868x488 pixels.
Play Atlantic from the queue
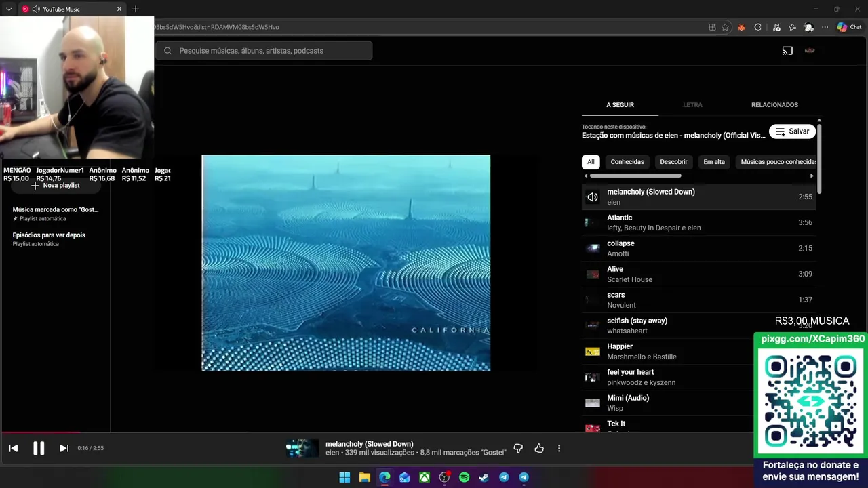tap(698, 223)
